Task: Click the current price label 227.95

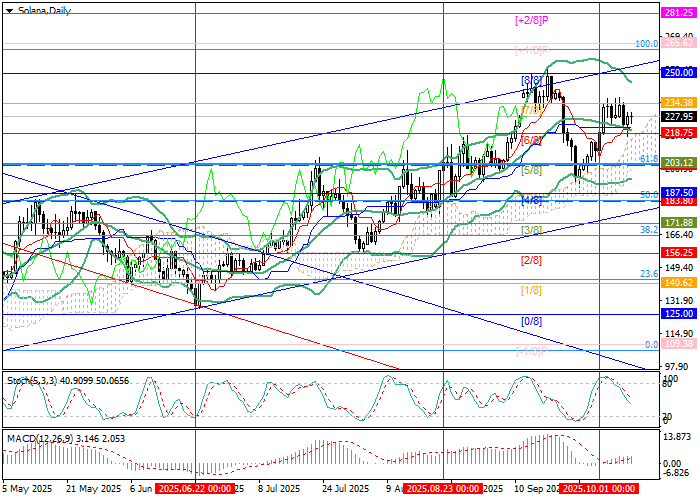Action: pos(678,117)
